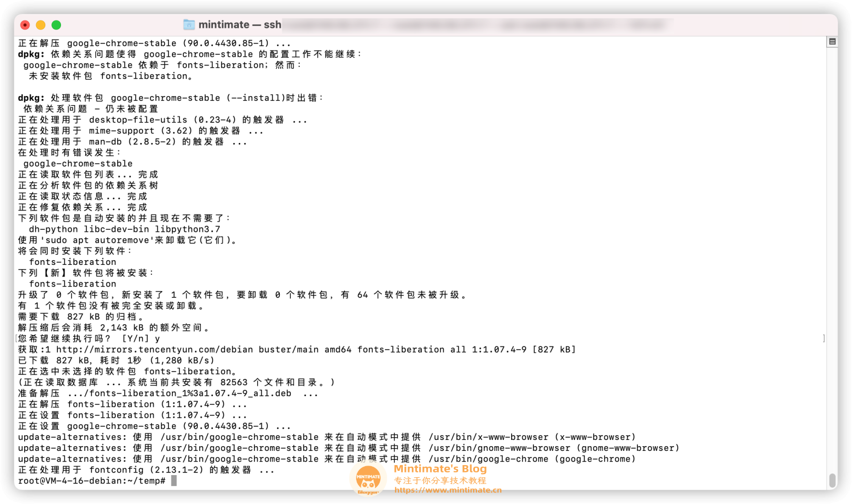Click line '未安装软件包 fonts-liberation。'
Image resolution: width=852 pixels, height=504 pixels.
[x=111, y=76]
